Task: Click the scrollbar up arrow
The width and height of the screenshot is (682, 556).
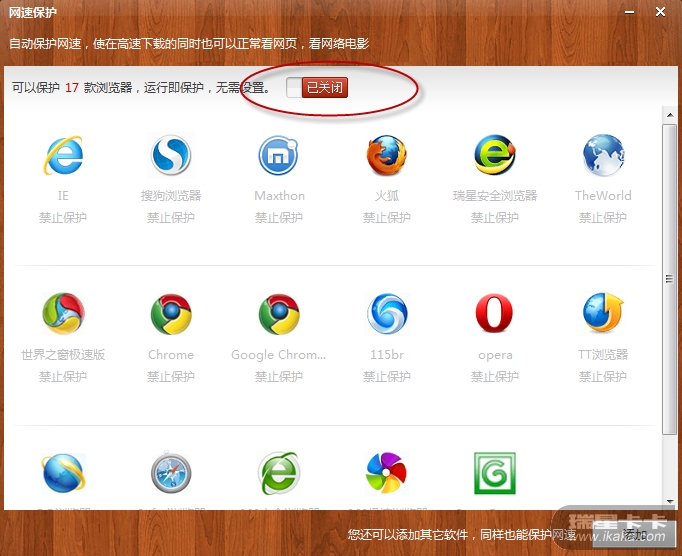Action: (670, 114)
